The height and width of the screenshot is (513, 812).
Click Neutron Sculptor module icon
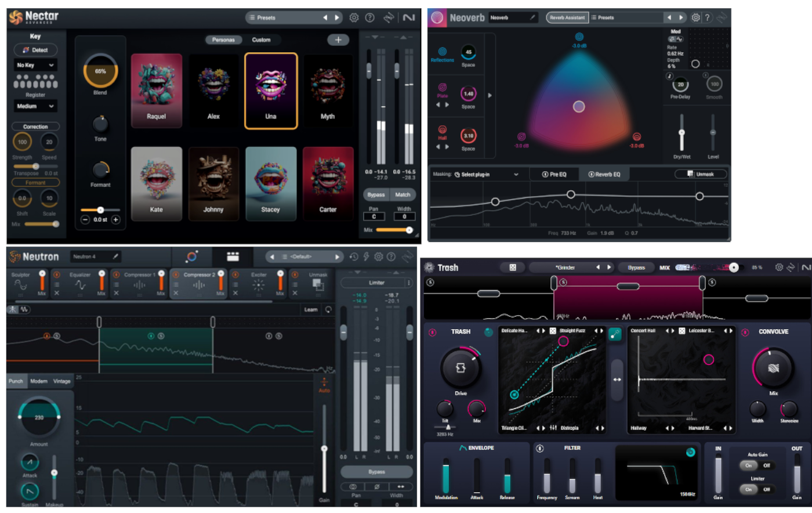[21, 285]
